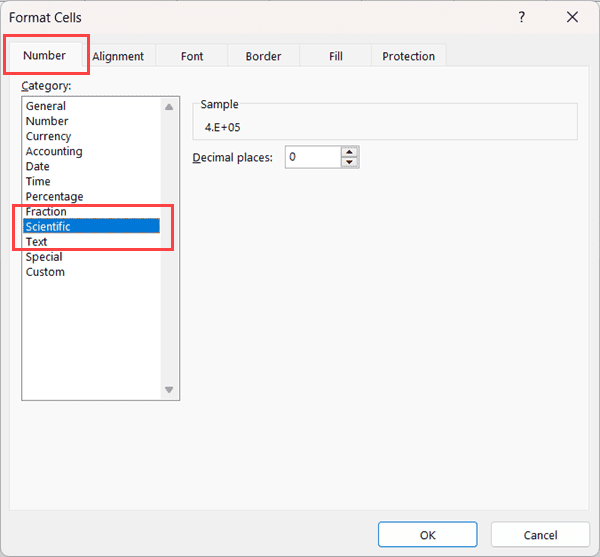Choose the Fraction category
The image size is (600, 557).
(x=46, y=211)
